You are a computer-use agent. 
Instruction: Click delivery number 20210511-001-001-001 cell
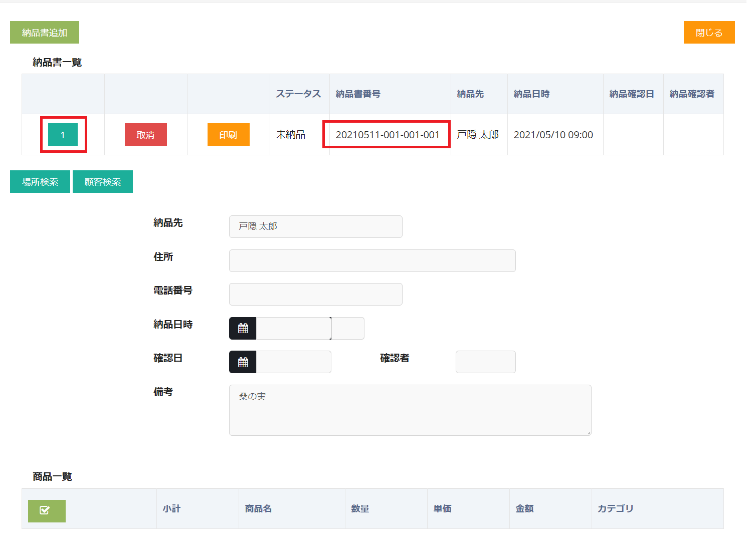[387, 135]
